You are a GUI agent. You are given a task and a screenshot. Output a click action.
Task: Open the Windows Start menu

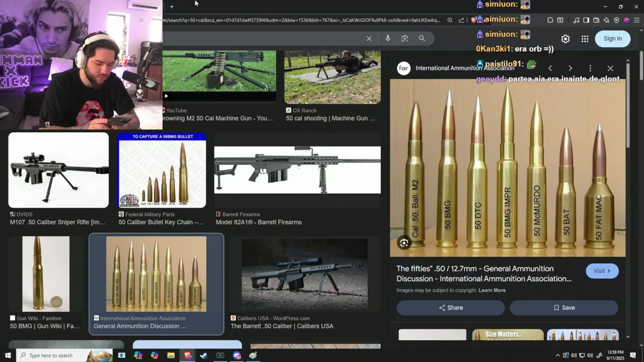pos(8,355)
